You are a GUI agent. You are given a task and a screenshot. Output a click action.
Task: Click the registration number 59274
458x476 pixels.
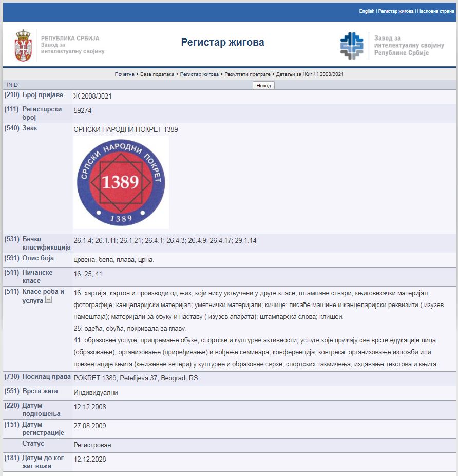pos(83,110)
